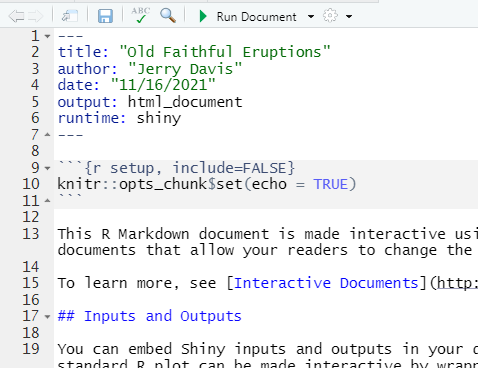Open document options gear menu

[330, 16]
